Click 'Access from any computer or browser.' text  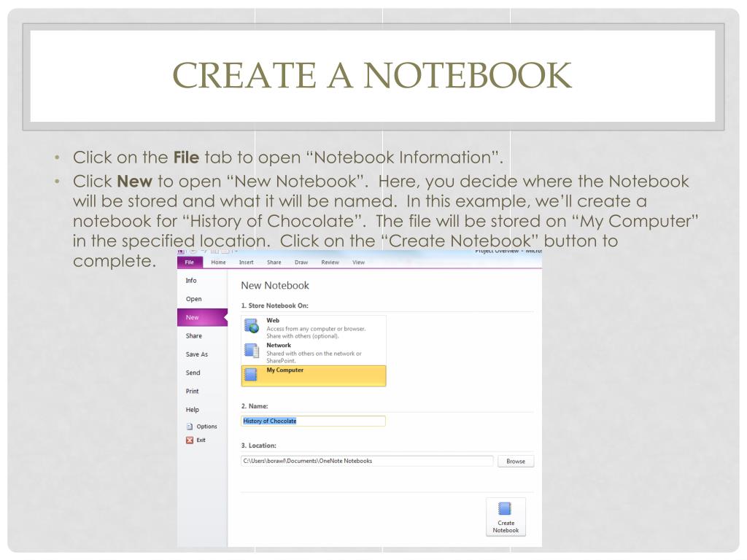316,329
